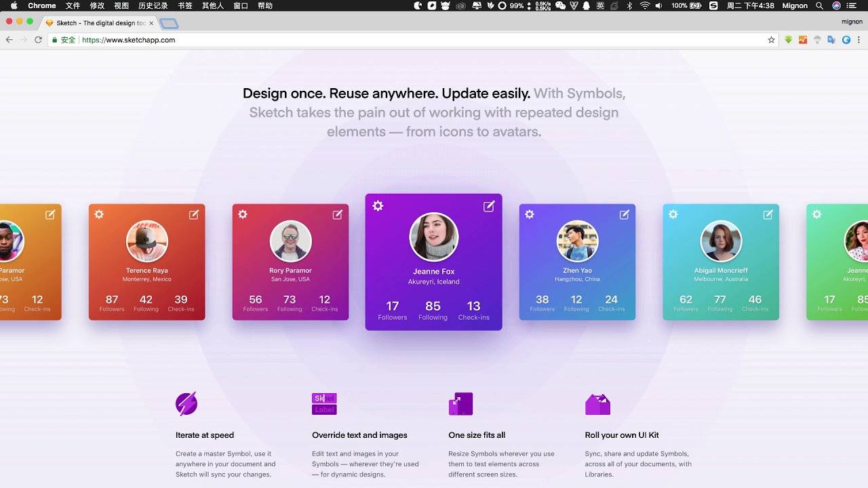
Task: Open the 帮助 menu
Action: pyautogui.click(x=265, y=5)
